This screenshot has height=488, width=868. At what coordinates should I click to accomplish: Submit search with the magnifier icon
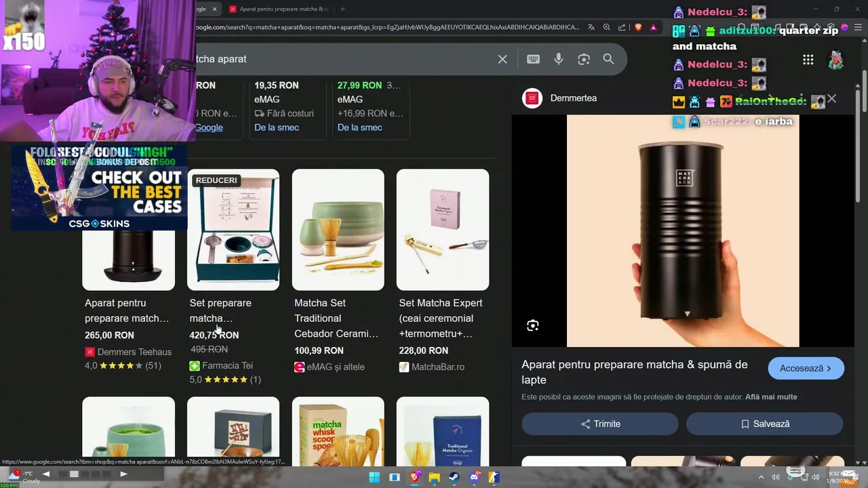click(x=608, y=59)
